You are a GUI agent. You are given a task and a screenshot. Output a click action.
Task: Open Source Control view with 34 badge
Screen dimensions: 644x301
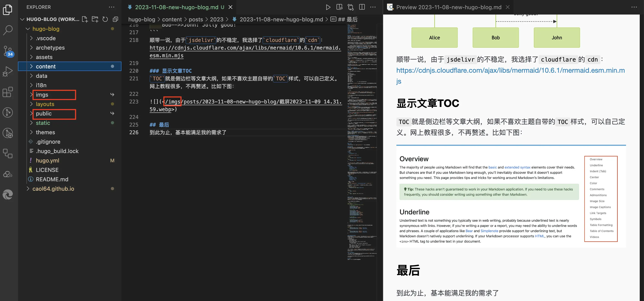8,51
